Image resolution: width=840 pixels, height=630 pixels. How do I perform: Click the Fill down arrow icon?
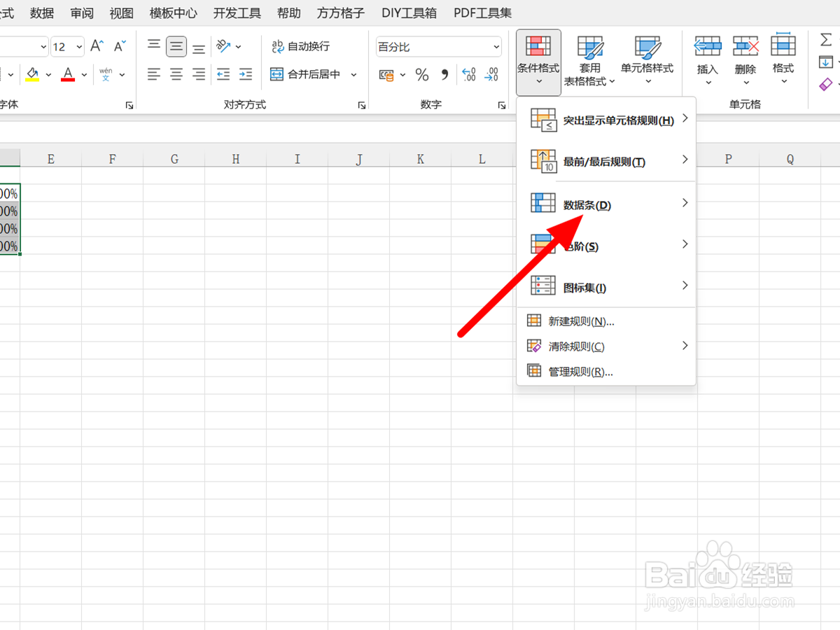tap(826, 62)
